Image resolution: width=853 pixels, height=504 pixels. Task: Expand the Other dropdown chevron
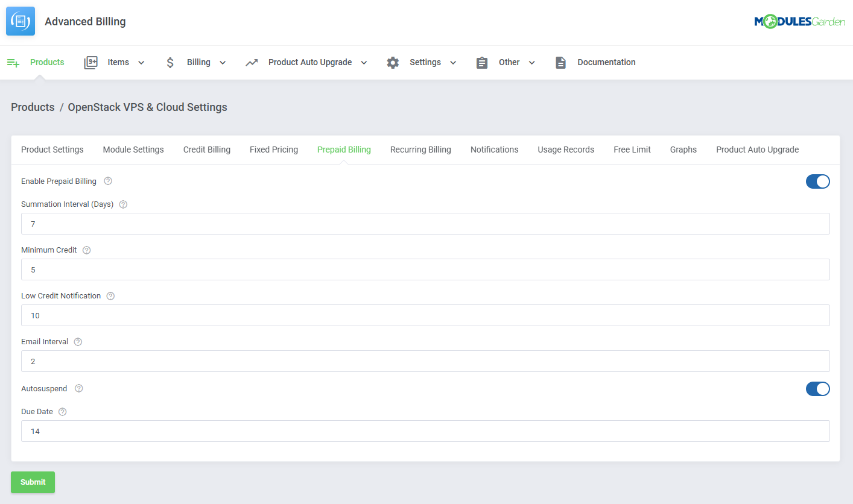tap(531, 63)
